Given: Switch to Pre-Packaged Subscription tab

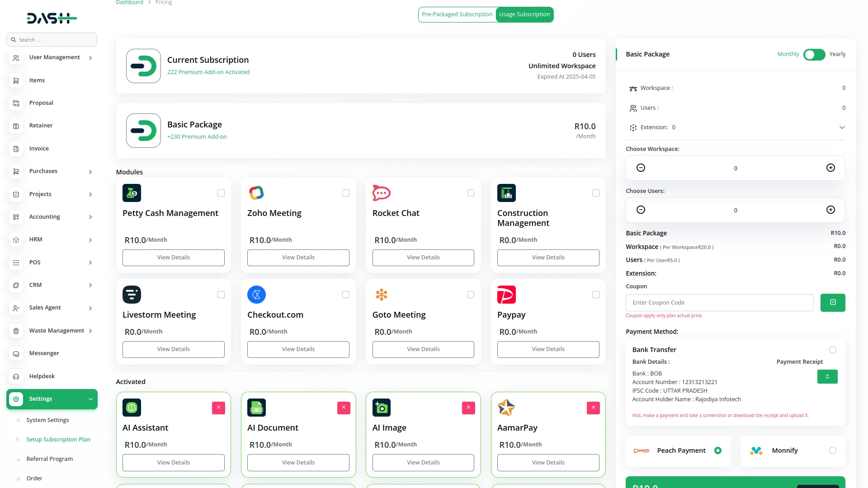Looking at the screenshot, I should [457, 14].
